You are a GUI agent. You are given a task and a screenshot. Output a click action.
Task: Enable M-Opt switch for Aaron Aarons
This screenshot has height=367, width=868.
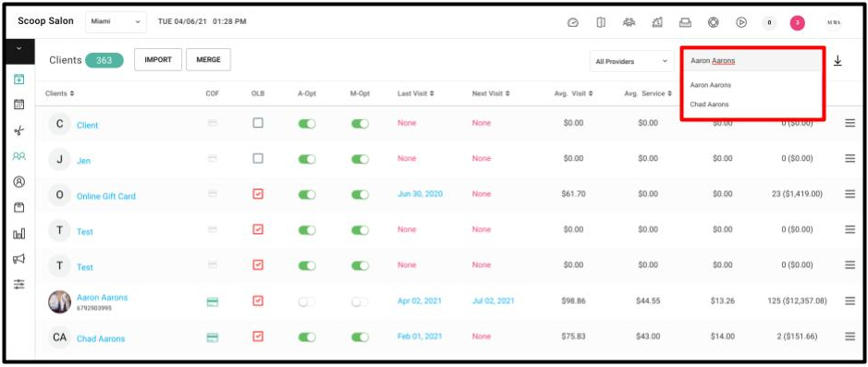[360, 301]
